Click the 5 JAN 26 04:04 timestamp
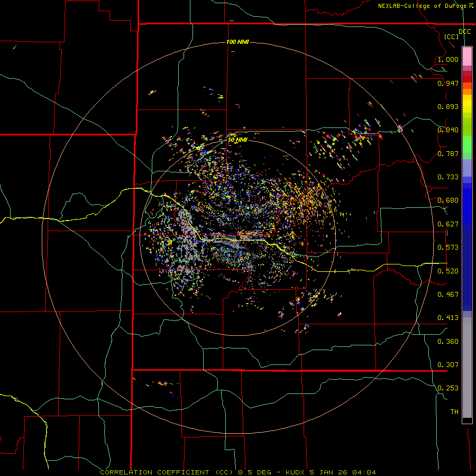 point(343,472)
